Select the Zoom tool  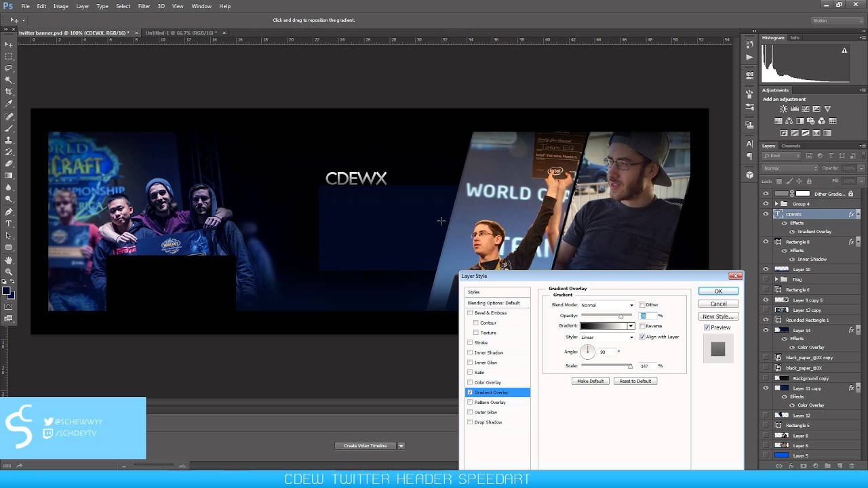tap(9, 272)
